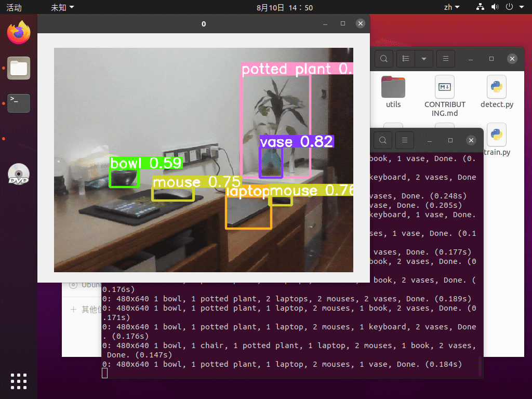Screen dimensions: 532x399
Task: Open Firefox from the dock
Action: (19, 33)
